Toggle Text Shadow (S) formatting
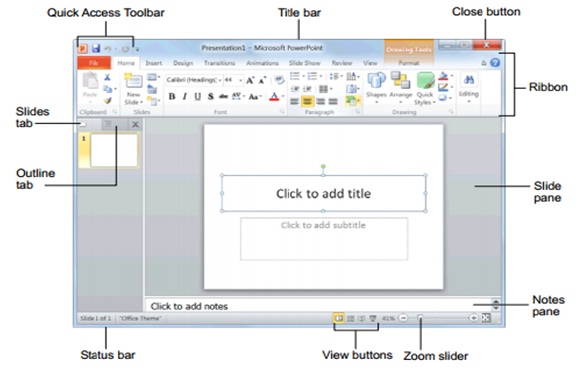579x370 pixels. 210,97
